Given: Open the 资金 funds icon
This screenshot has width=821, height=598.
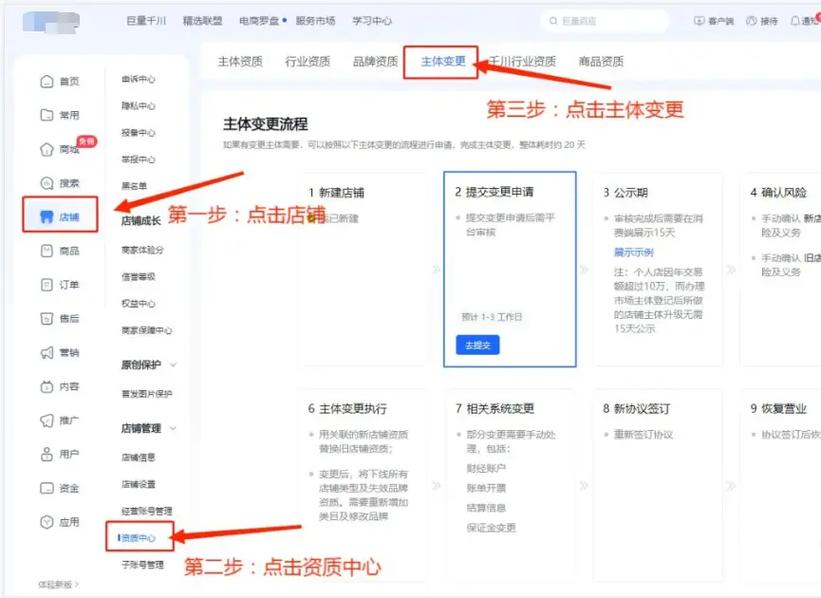Looking at the screenshot, I should coord(47,488).
